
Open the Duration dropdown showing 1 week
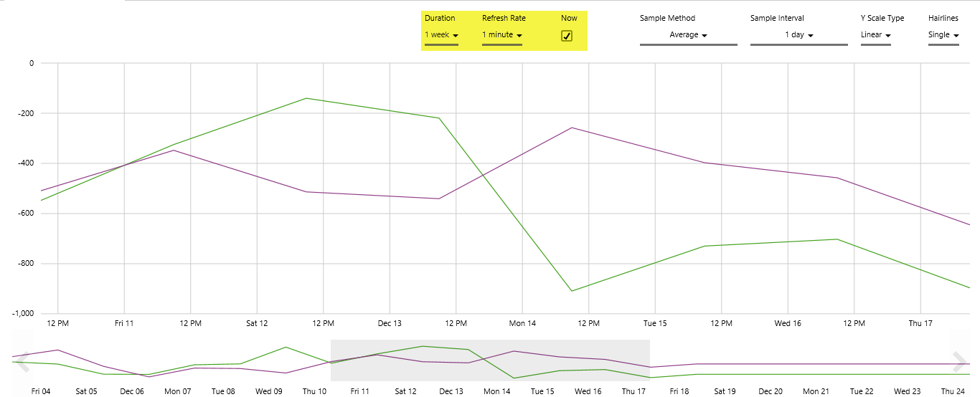441,35
